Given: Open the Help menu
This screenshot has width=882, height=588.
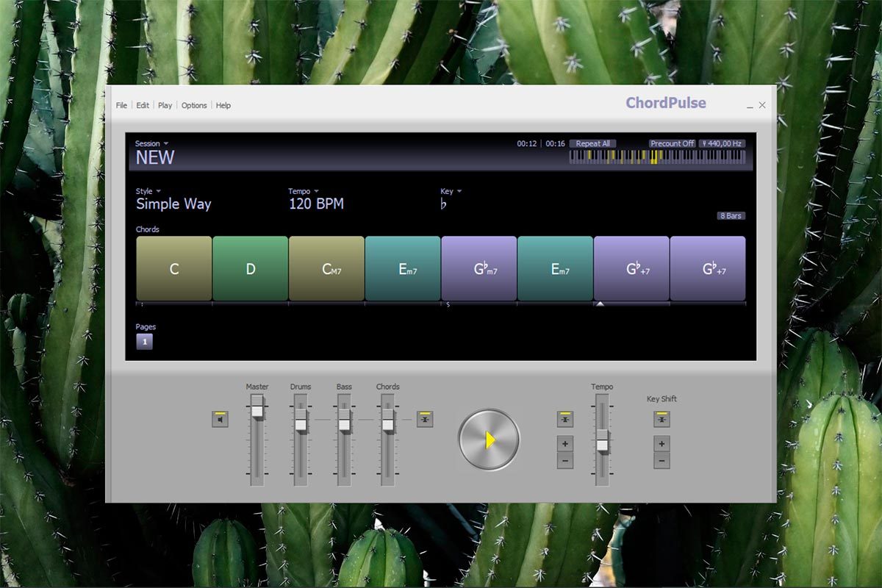Looking at the screenshot, I should coord(223,105).
